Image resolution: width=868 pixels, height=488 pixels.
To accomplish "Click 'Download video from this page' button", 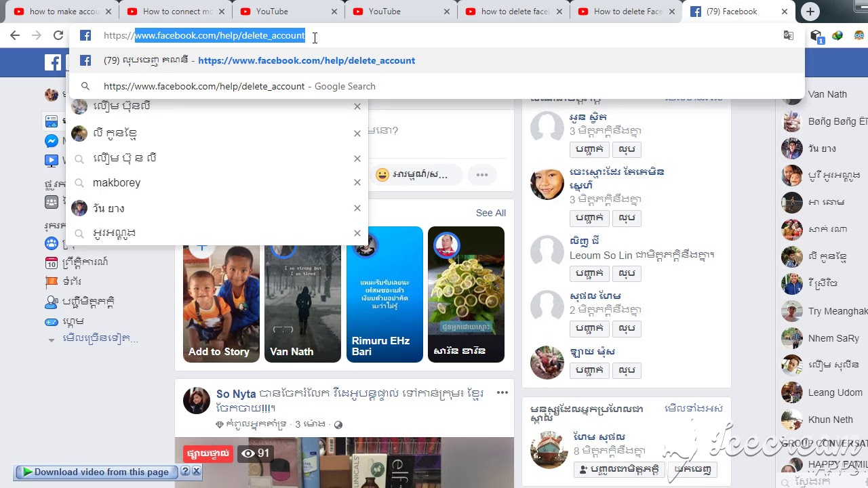I will [x=96, y=472].
